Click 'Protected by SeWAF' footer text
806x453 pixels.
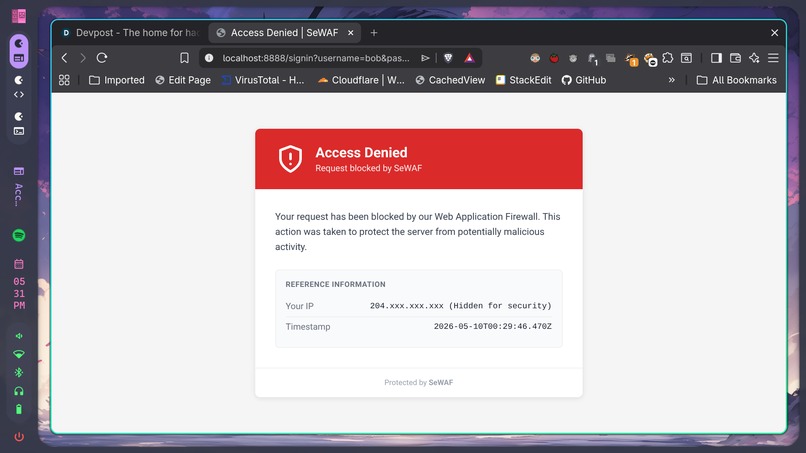[418, 382]
